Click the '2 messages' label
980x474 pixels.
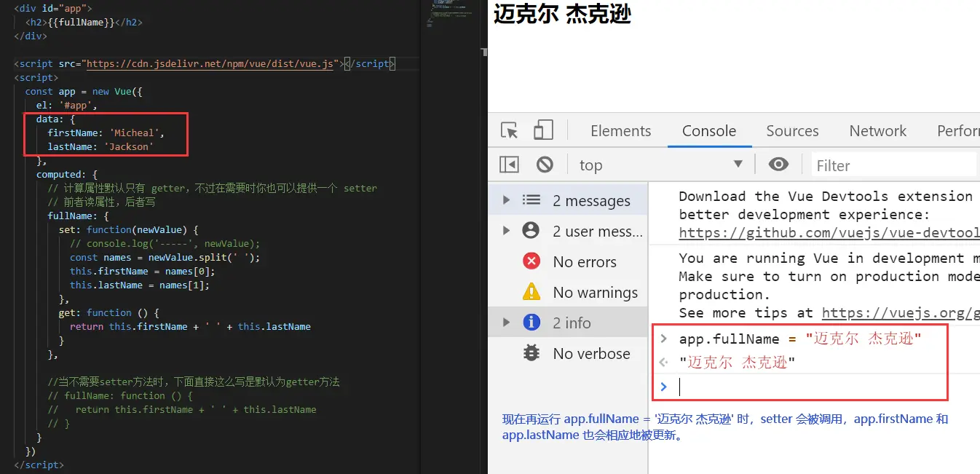[x=591, y=200]
